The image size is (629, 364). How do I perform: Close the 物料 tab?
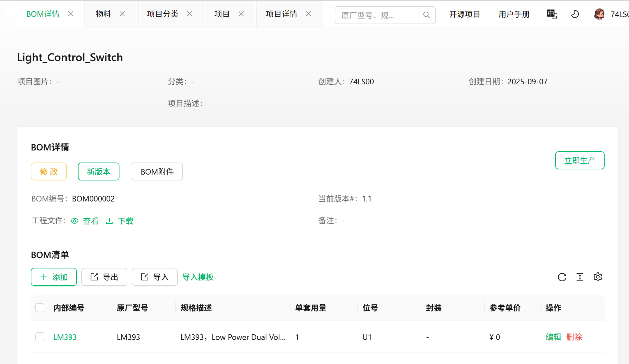click(x=122, y=14)
